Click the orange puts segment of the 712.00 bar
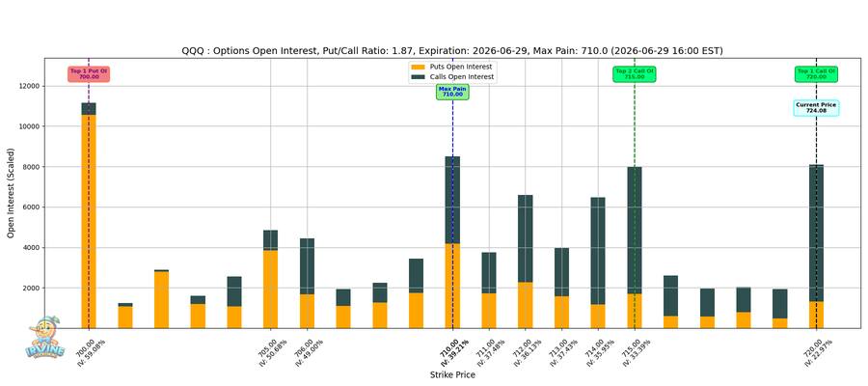 click(526, 305)
